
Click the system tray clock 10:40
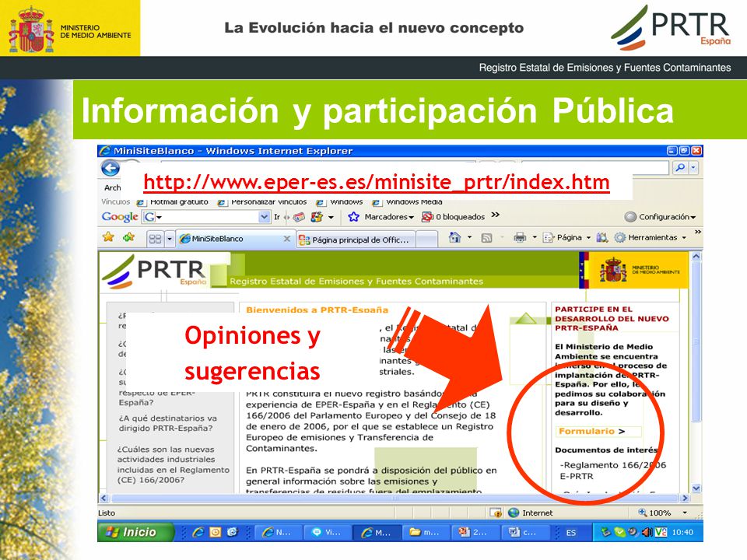coord(682,532)
